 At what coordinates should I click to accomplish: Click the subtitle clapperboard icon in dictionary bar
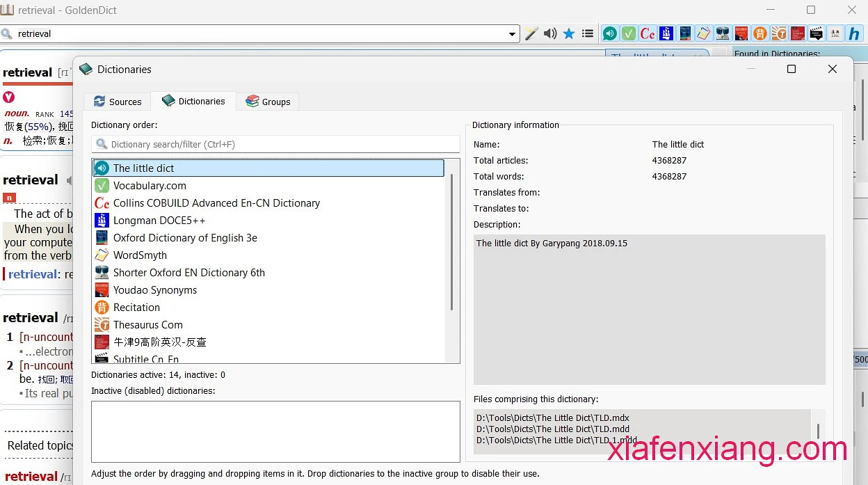817,33
